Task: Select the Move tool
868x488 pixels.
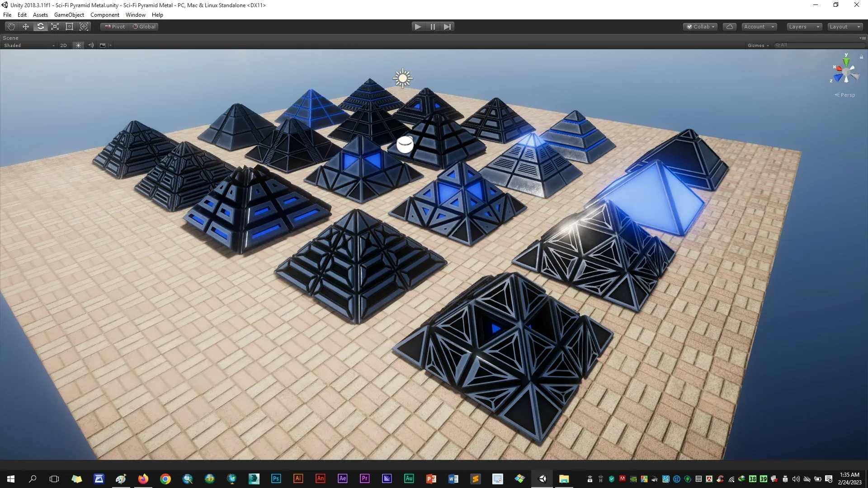Action: [x=26, y=27]
